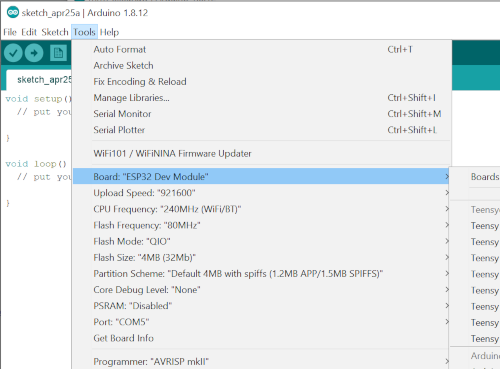This screenshot has width=500, height=369.
Task: Open WiFi101 / WiFiNINA Firmware Updater
Action: click(261, 153)
